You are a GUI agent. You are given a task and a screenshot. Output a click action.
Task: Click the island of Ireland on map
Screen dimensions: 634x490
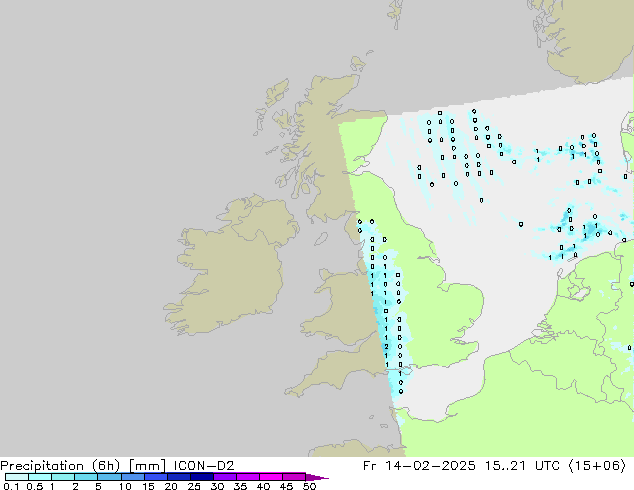tap(235, 267)
